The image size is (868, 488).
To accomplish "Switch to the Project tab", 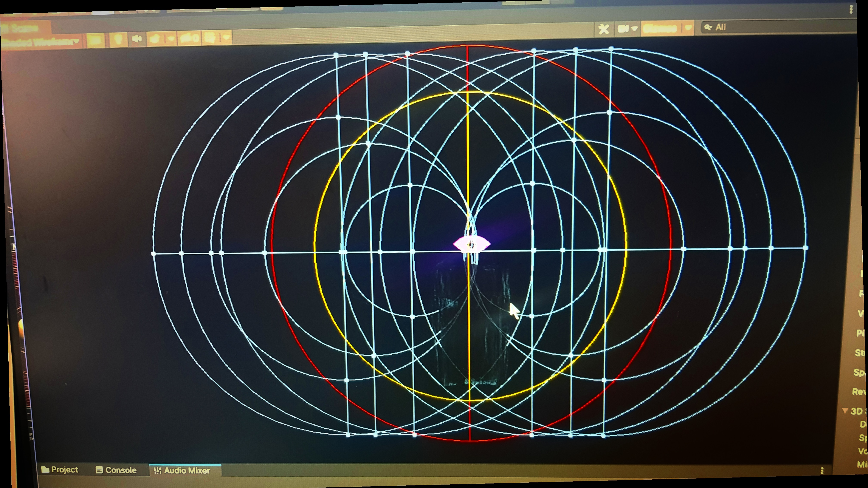I will pyautogui.click(x=60, y=469).
